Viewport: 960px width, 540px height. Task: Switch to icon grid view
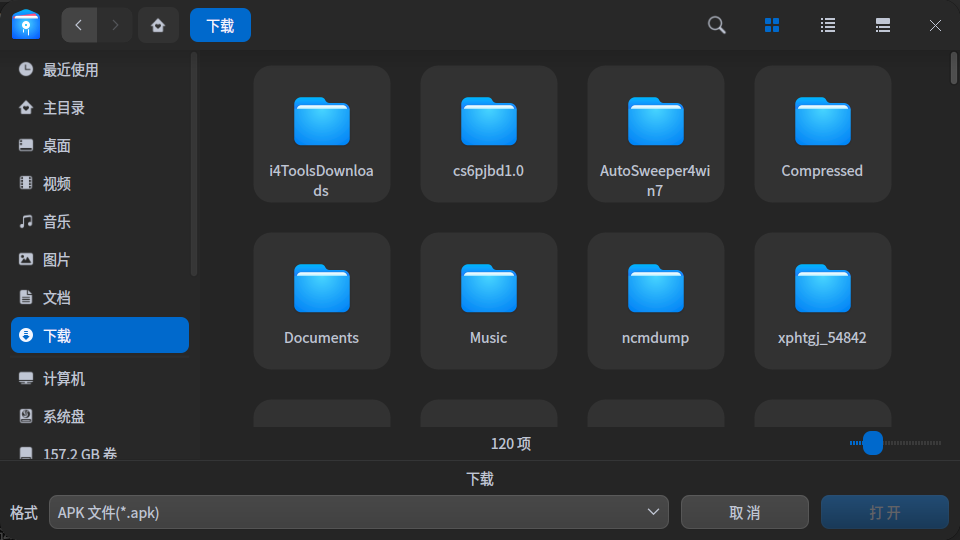click(x=772, y=25)
